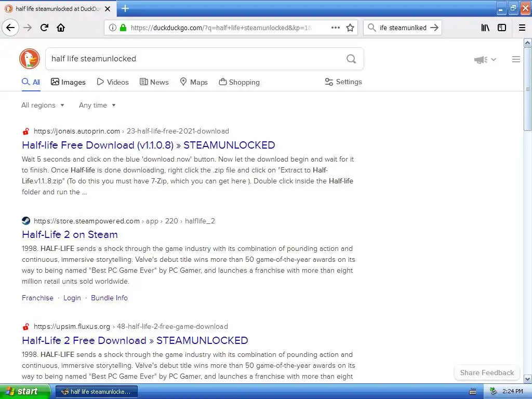Click the DuckDuckGo duck logo

coord(30,59)
